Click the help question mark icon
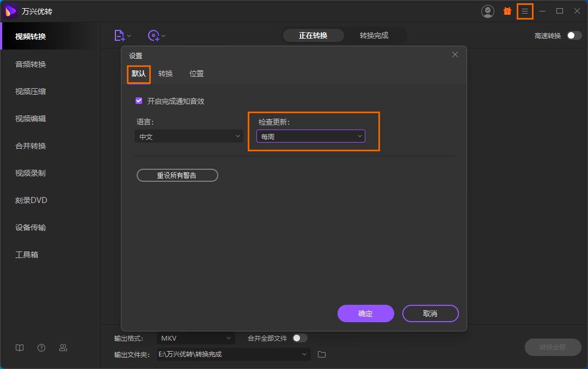The image size is (588, 369). [x=41, y=348]
